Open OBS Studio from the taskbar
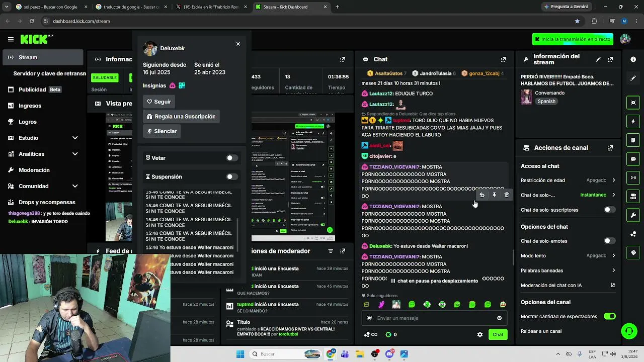 click(375, 354)
